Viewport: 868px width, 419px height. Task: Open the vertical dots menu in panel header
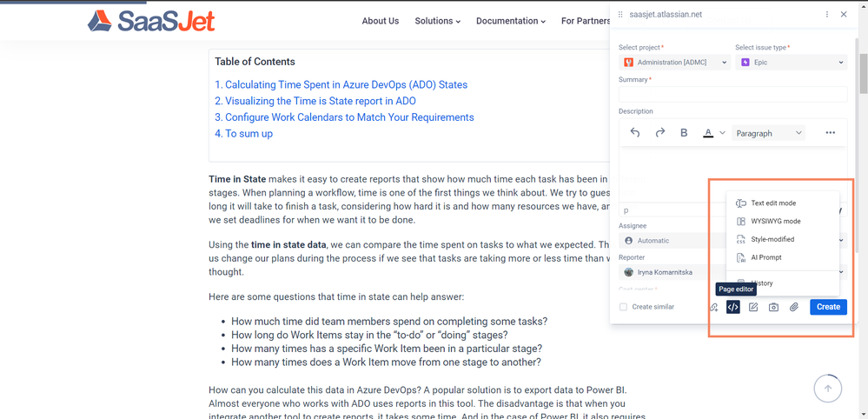(x=827, y=15)
